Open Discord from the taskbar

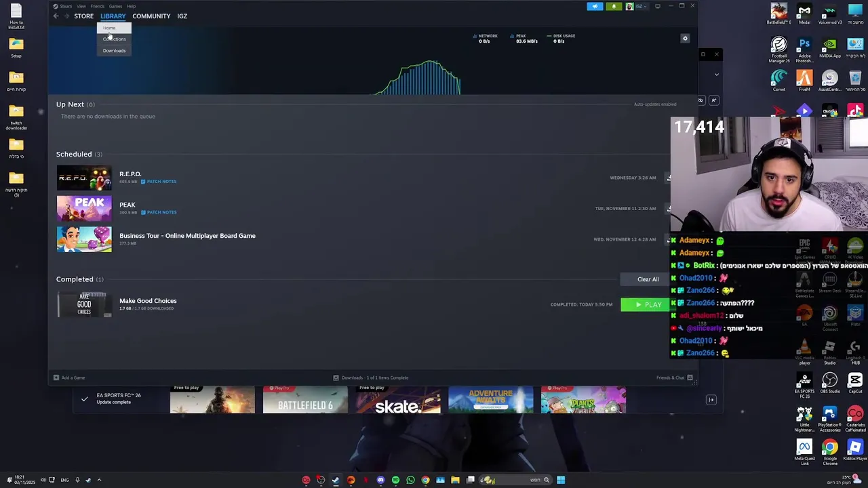(x=380, y=480)
